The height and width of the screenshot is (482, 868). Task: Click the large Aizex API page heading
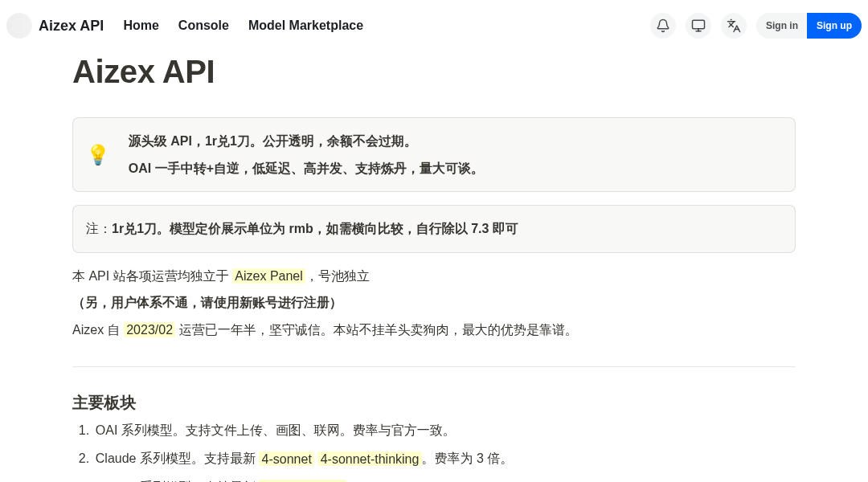tap(143, 72)
